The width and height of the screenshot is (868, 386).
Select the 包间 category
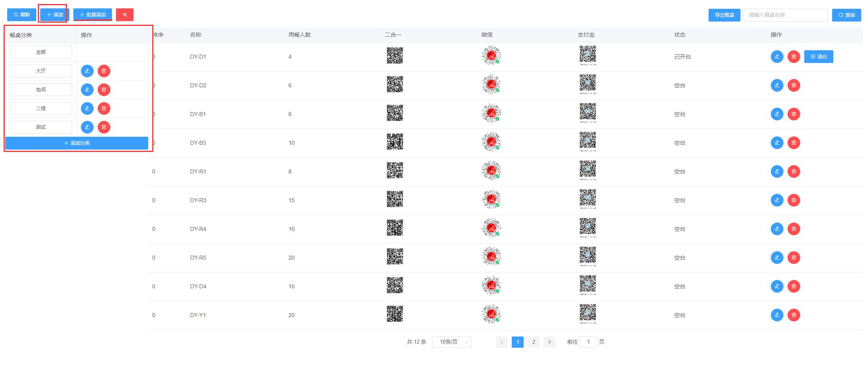pyautogui.click(x=41, y=90)
